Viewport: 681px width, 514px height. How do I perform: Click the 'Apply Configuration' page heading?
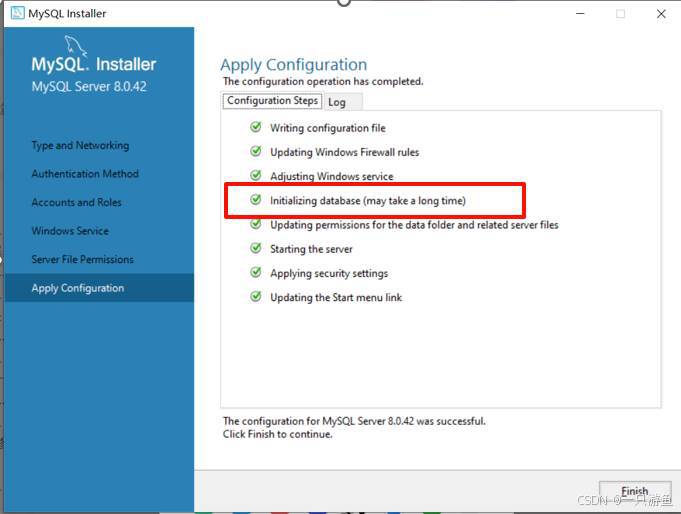[294, 65]
